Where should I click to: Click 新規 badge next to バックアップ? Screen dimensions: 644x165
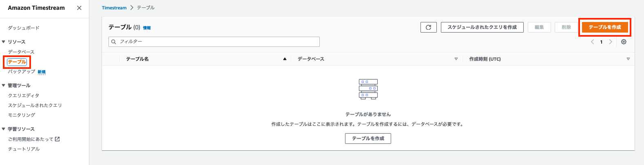(x=42, y=72)
